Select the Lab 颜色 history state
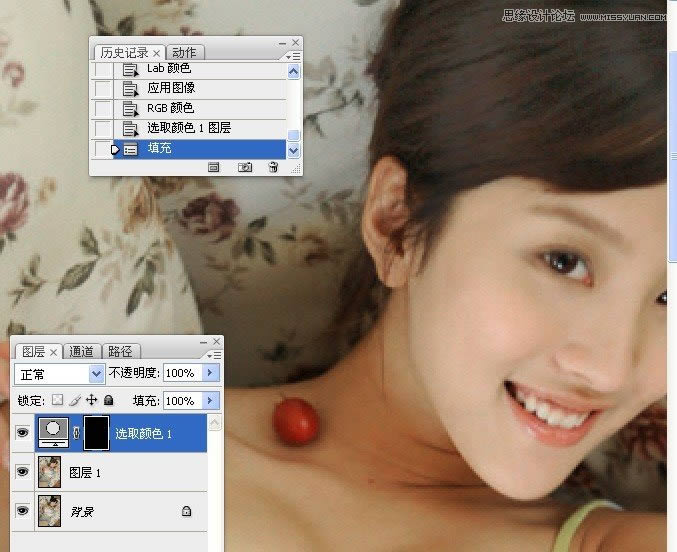Screen dimensions: 677x552 (x=168, y=69)
